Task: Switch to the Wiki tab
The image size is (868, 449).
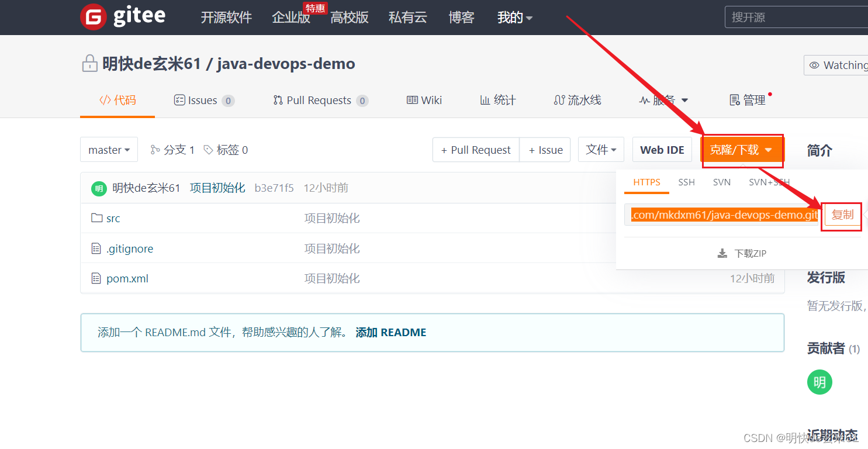Action: [x=424, y=101]
